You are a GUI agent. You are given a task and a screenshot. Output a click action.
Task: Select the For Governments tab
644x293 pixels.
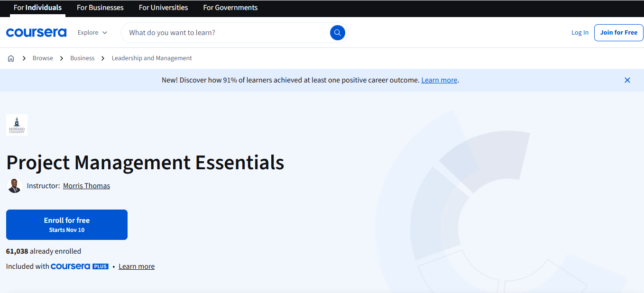tap(230, 8)
